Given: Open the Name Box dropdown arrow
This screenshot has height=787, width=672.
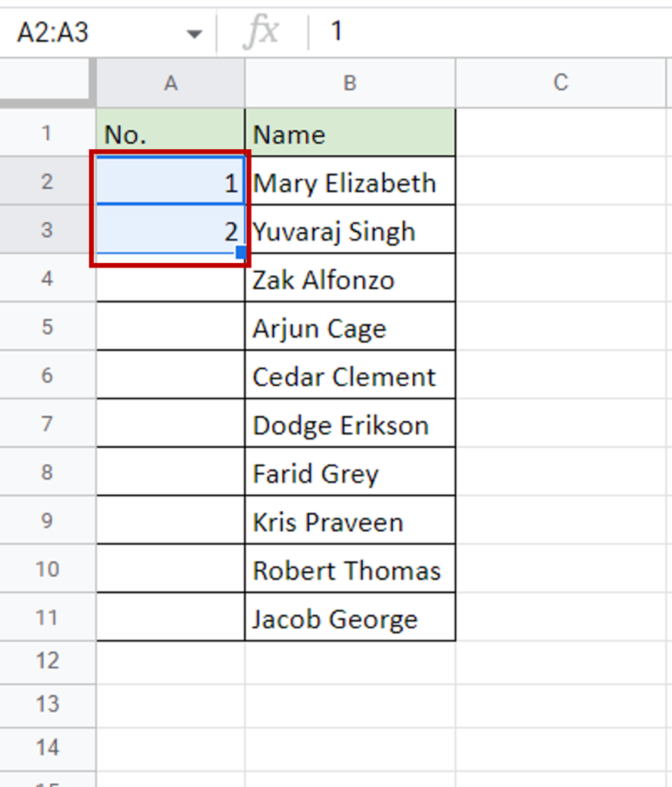Looking at the screenshot, I should coord(194,34).
